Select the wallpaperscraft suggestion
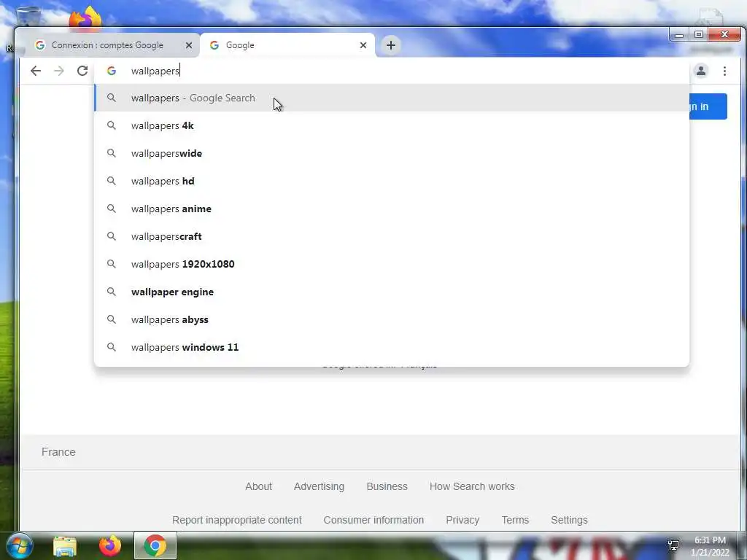This screenshot has height=560, width=747. tap(392, 236)
